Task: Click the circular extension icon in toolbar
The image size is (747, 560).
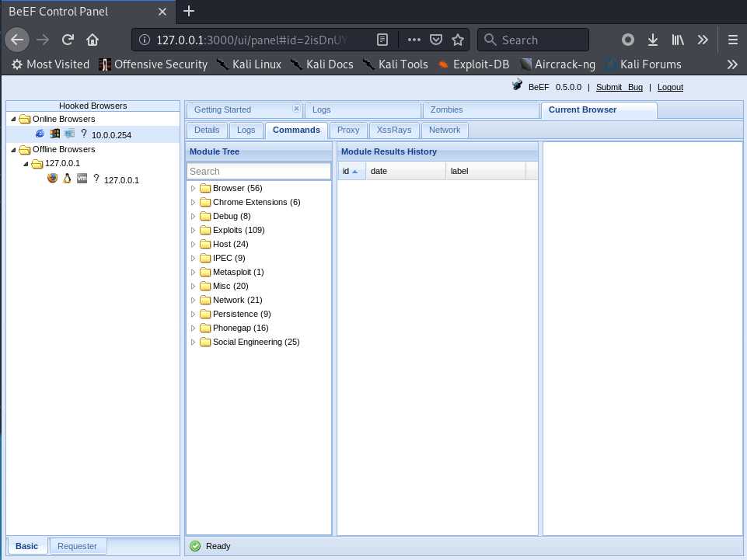Action: click(628, 40)
